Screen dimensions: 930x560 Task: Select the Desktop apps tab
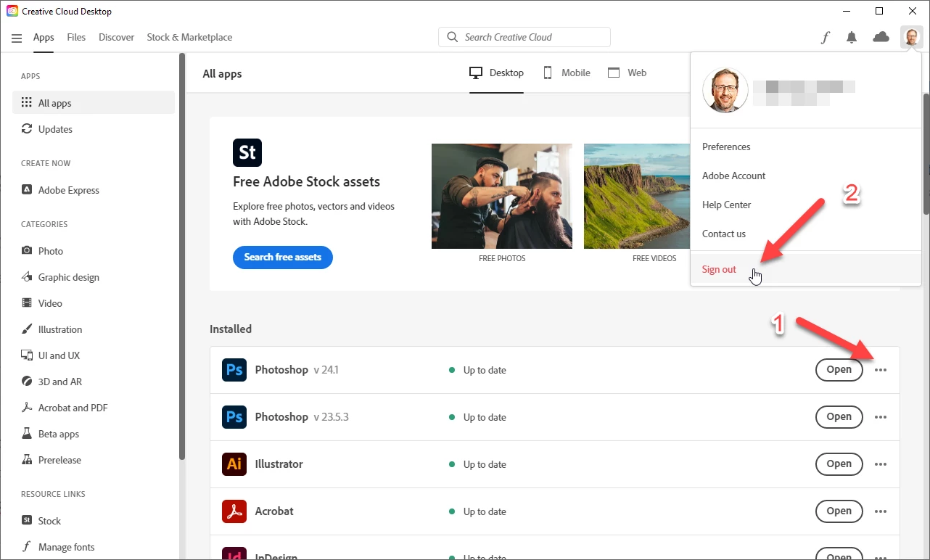[496, 73]
